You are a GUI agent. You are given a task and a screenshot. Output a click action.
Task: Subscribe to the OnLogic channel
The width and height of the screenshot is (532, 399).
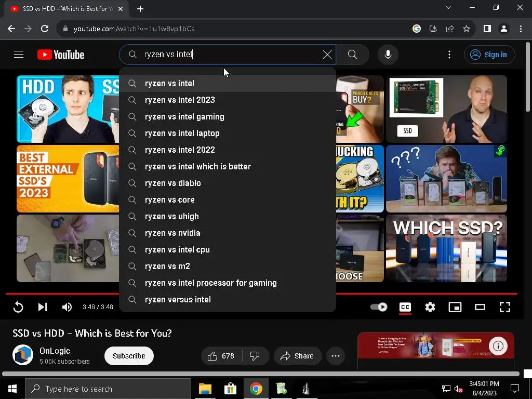point(129,356)
